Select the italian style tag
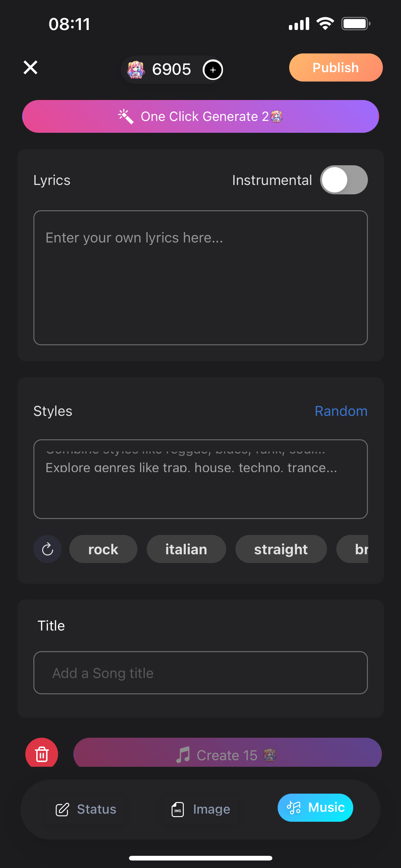The height and width of the screenshot is (868, 401). point(186,549)
